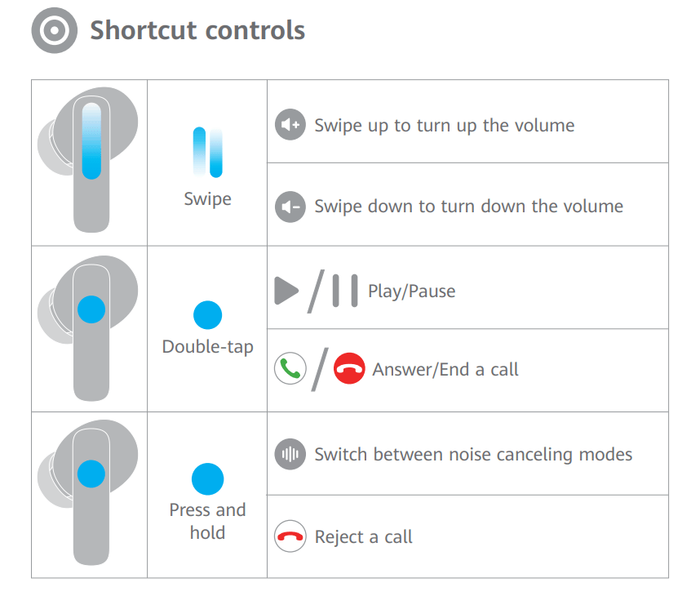Click Switch between noise canceling modes text
The image size is (700, 596).
[473, 455]
